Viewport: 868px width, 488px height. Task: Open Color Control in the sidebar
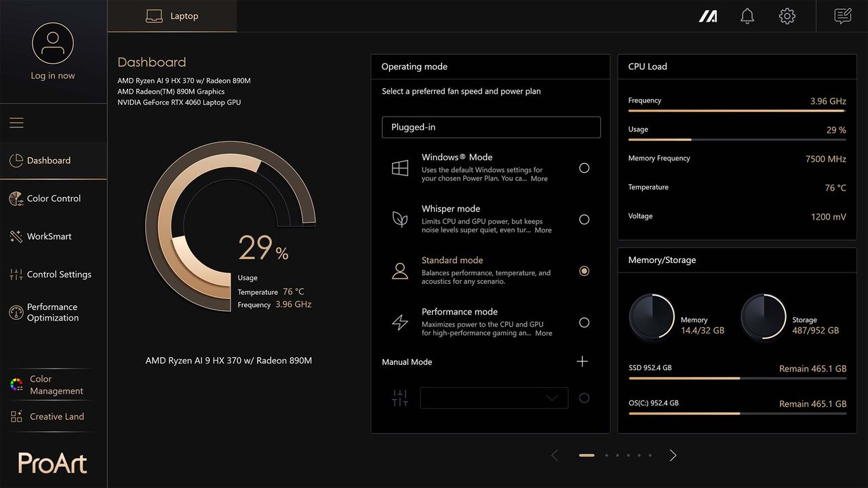[x=54, y=199]
